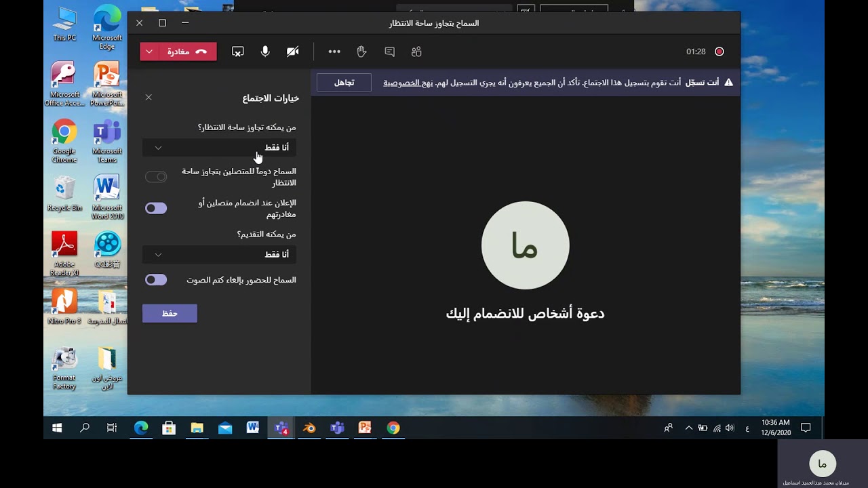Open File Explorer on taskbar

click(x=197, y=428)
